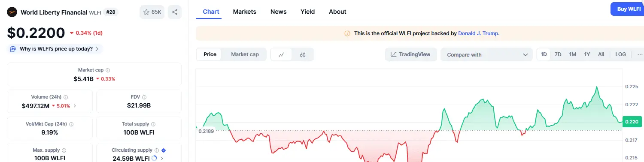Open the Donald J. Trump link

tap(478, 33)
